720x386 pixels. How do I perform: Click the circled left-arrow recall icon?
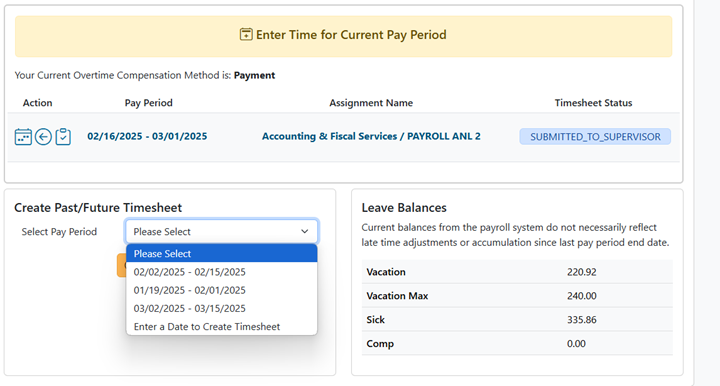coord(43,137)
